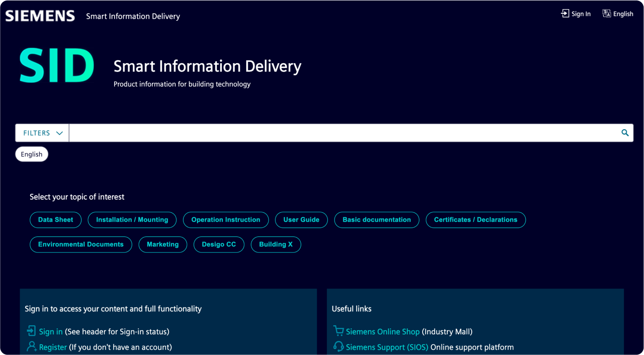
Task: Open the Siemens Online Shop link
Action: click(382, 332)
